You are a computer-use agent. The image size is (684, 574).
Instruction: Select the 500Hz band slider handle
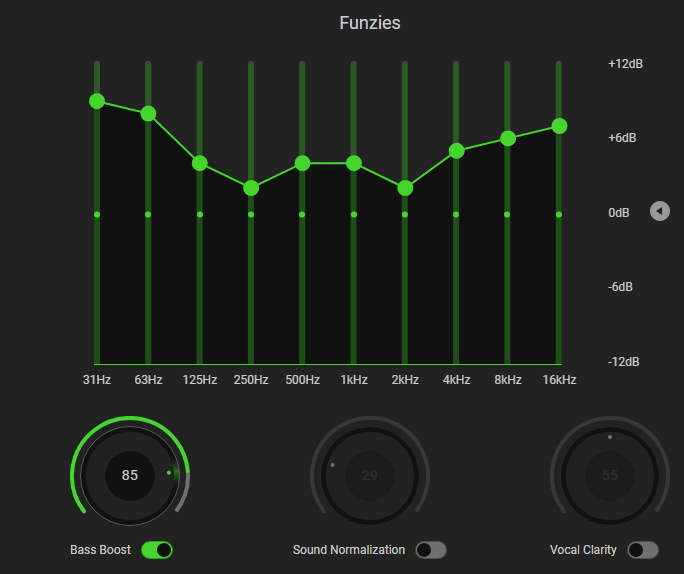click(x=302, y=163)
